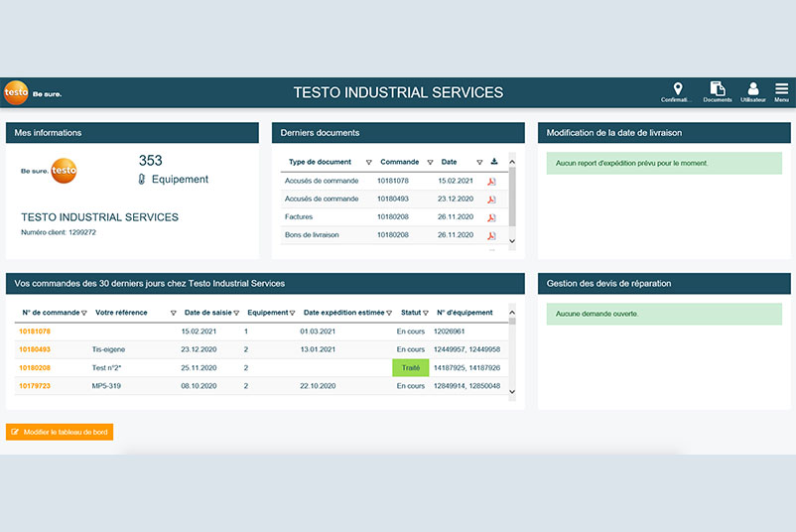This screenshot has width=796, height=532.
Task: Open order 10179723
Action: [x=35, y=386]
